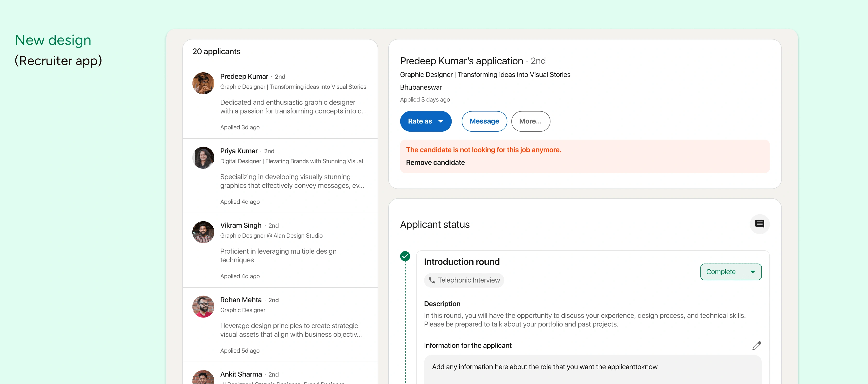Open Rohan Mehta's name link
868x384 pixels.
coord(241,300)
